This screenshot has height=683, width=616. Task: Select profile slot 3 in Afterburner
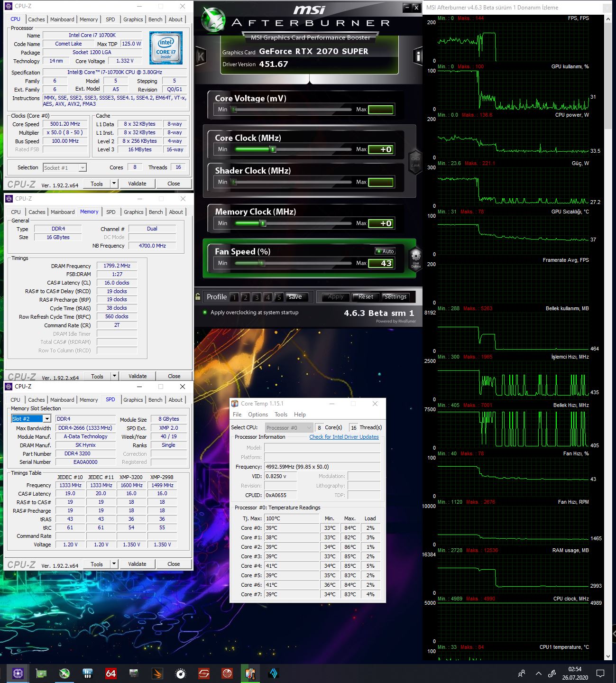(x=257, y=297)
